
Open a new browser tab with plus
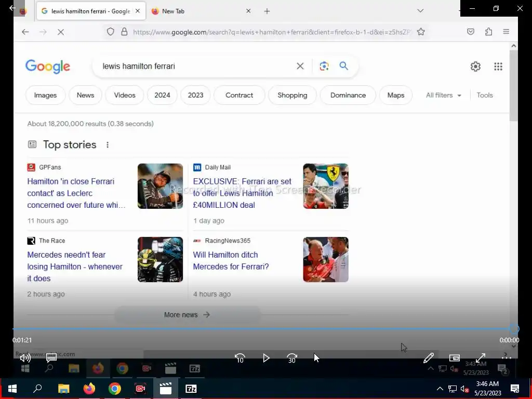[x=267, y=11]
